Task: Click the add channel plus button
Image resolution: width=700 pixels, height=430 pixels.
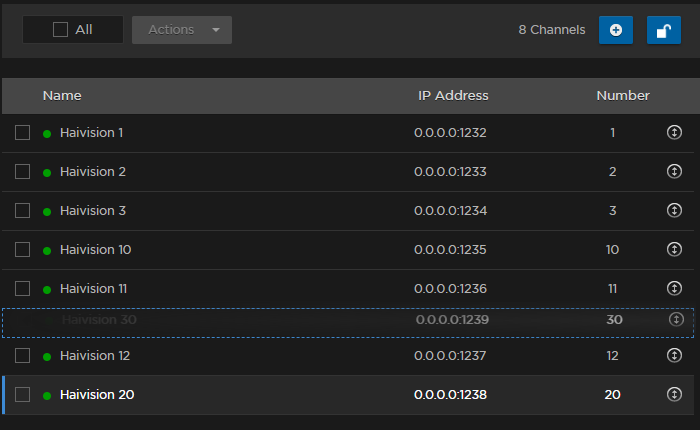Action: (x=615, y=30)
